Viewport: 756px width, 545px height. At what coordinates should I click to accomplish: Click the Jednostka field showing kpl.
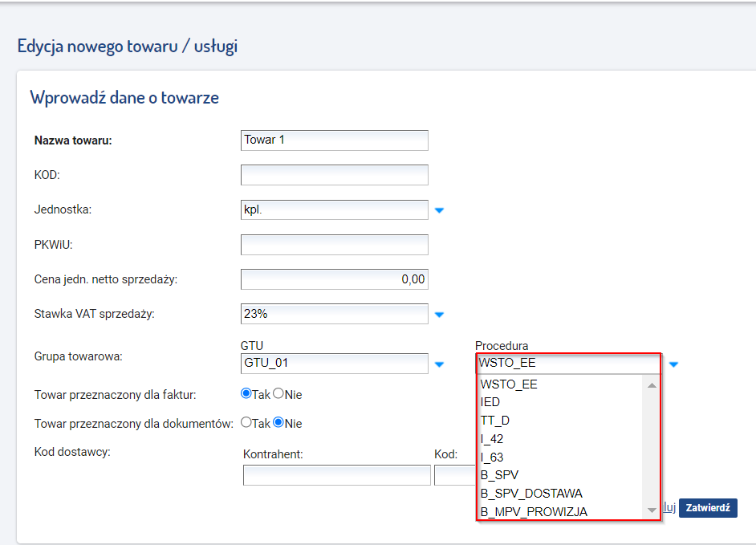pos(334,209)
